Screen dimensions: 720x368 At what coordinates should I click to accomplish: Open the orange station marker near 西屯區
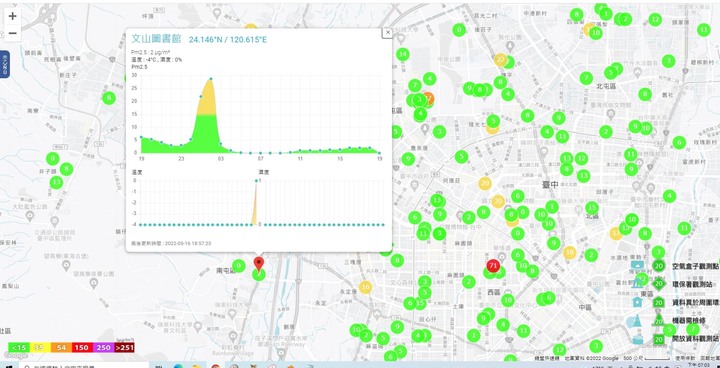[428, 97]
